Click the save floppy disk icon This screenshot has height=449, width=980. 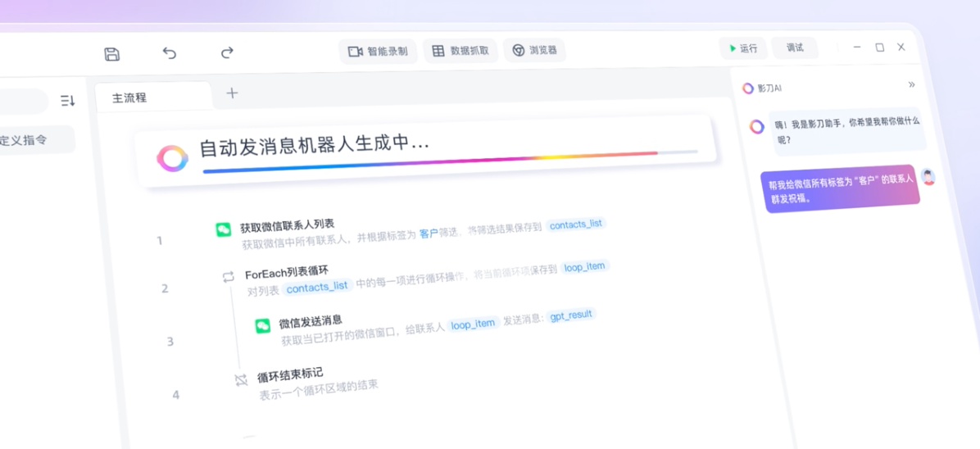click(x=112, y=54)
